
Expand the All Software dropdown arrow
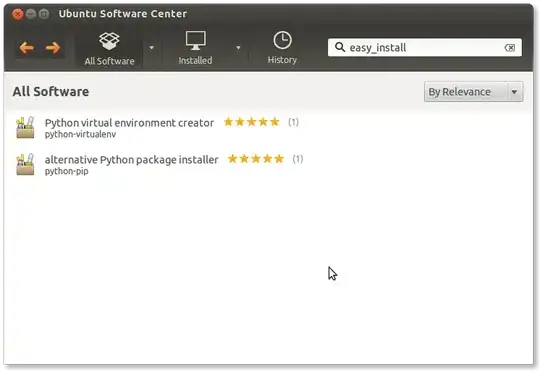point(152,48)
